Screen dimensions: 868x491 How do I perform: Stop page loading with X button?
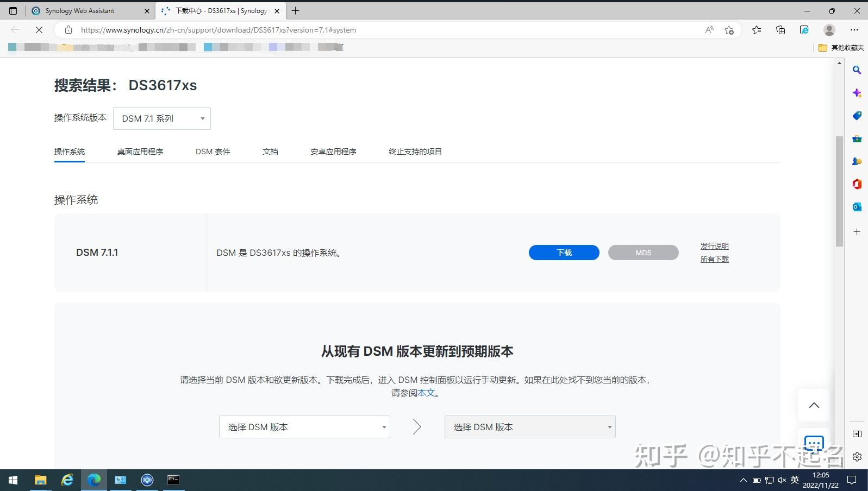coord(39,30)
